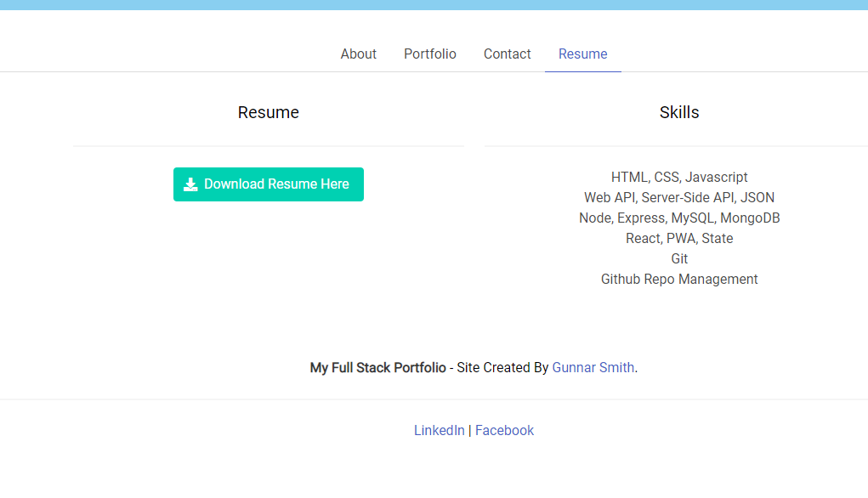Click the My Full Stack Portfolio footer text

(x=377, y=367)
